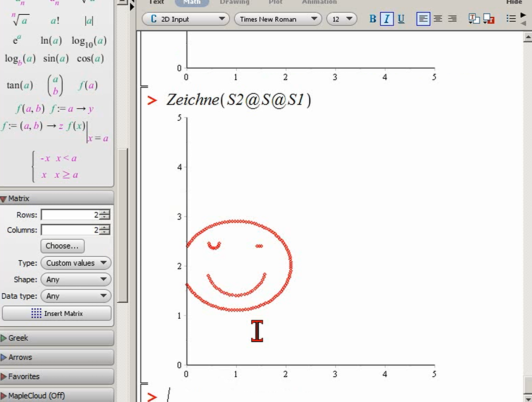This screenshot has width=532, height=402.
Task: Insert the log base 10 template
Action: coord(89,41)
